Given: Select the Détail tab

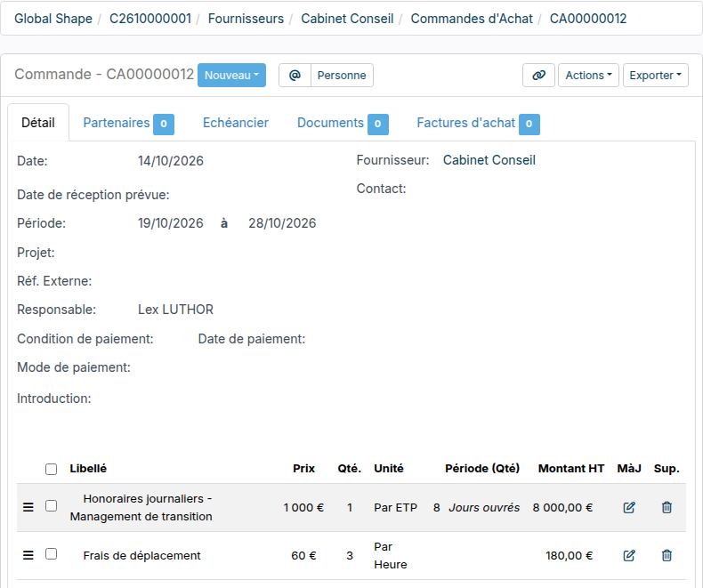Looking at the screenshot, I should (38, 123).
